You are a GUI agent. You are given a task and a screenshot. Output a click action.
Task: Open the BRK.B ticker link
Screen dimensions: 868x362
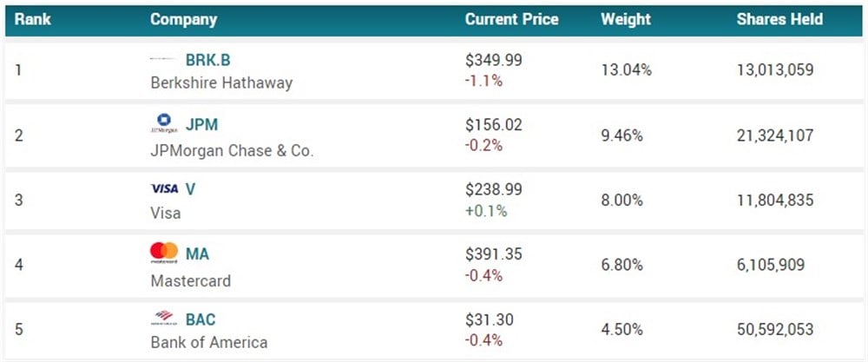point(207,61)
